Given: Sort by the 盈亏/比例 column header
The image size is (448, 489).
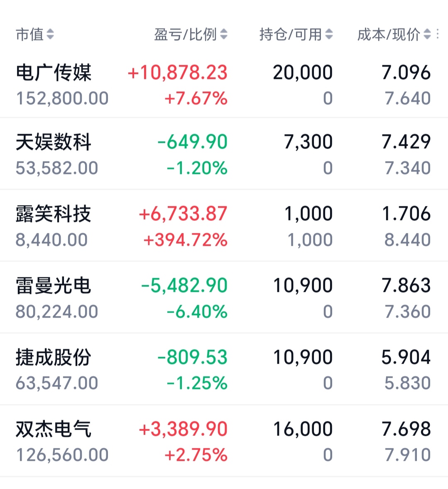Looking at the screenshot, I should [x=185, y=34].
